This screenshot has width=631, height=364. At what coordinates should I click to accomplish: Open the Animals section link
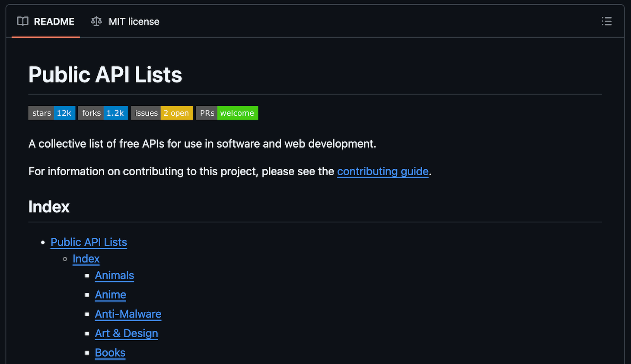pyautogui.click(x=114, y=275)
